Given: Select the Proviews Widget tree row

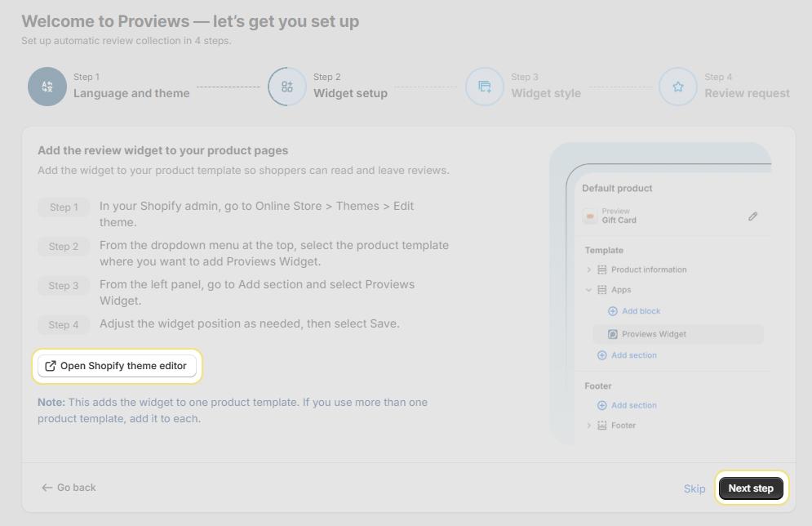Looking at the screenshot, I should click(678, 334).
